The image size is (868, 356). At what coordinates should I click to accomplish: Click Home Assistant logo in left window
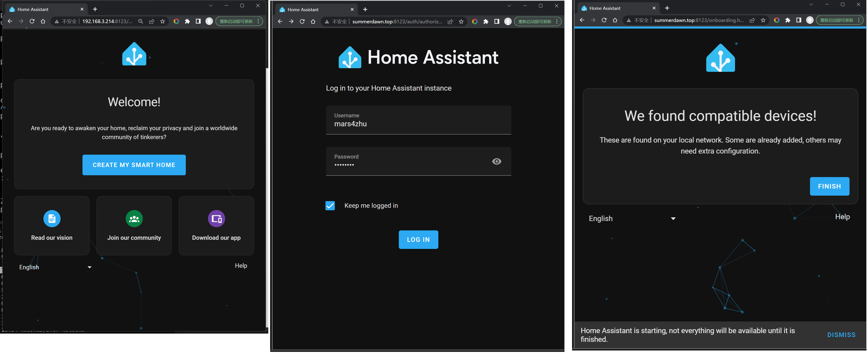(x=134, y=54)
